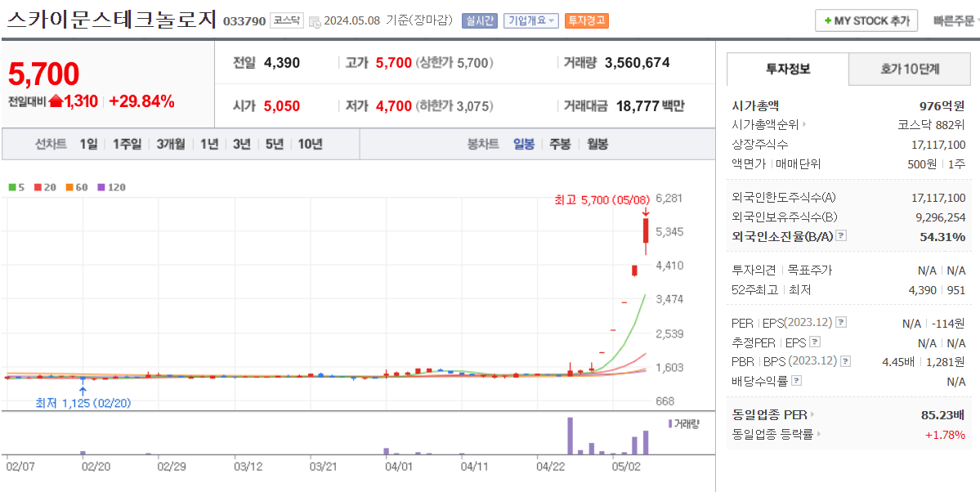Click the 04/01 date on chart axis
Screen dimensions: 980x492
(x=399, y=467)
